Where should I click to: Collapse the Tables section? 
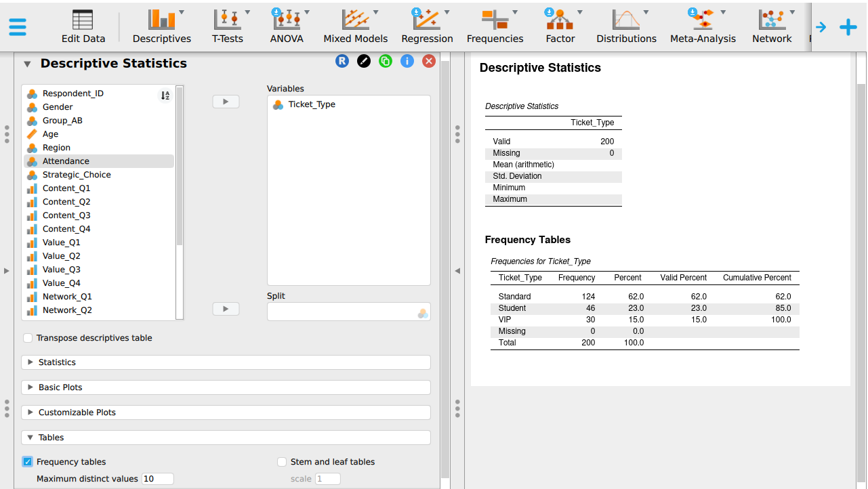(226, 438)
